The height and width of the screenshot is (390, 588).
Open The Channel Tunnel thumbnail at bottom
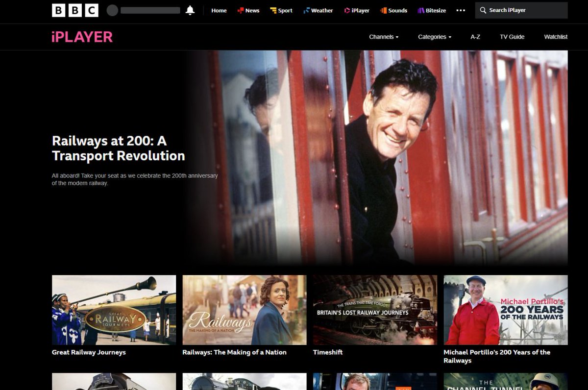tap(506, 382)
